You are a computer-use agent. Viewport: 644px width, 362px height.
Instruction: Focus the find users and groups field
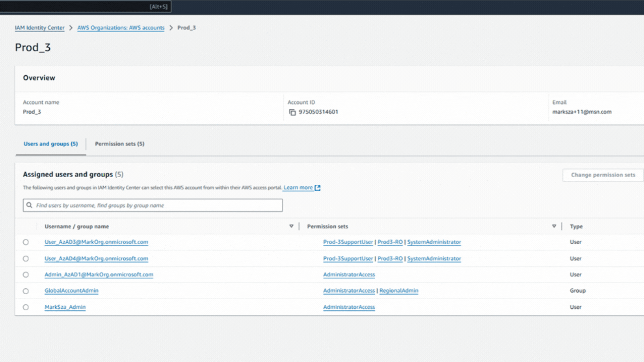click(158, 205)
